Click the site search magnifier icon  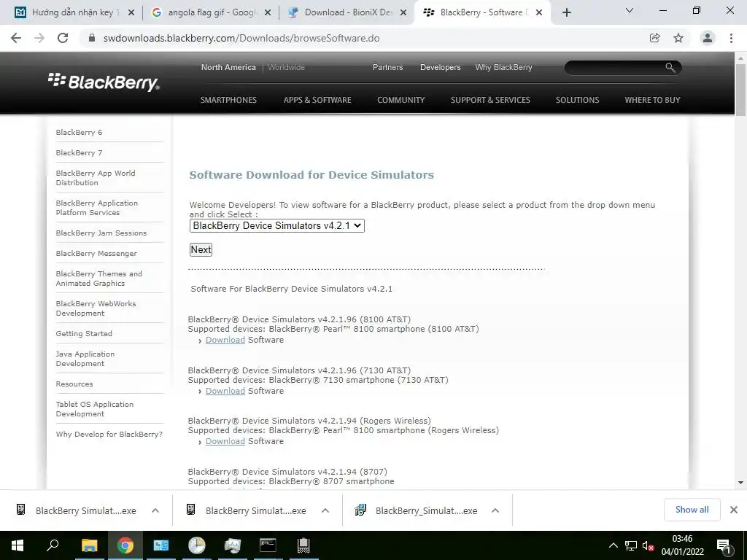[x=670, y=68]
